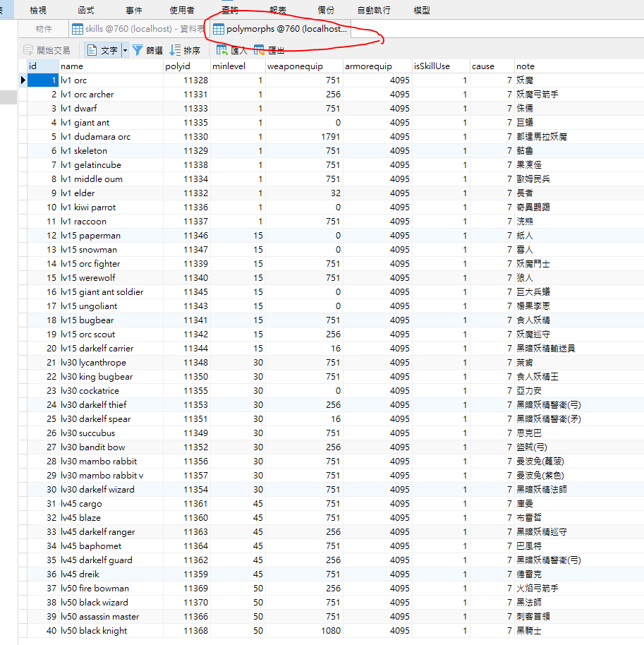Open the 函式 (Function) menu

coord(86,10)
